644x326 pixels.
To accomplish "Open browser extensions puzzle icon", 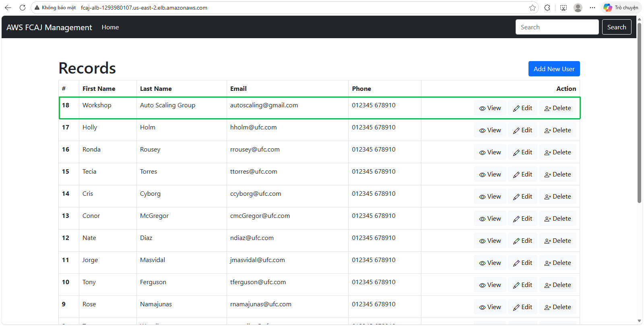I will click(547, 8).
